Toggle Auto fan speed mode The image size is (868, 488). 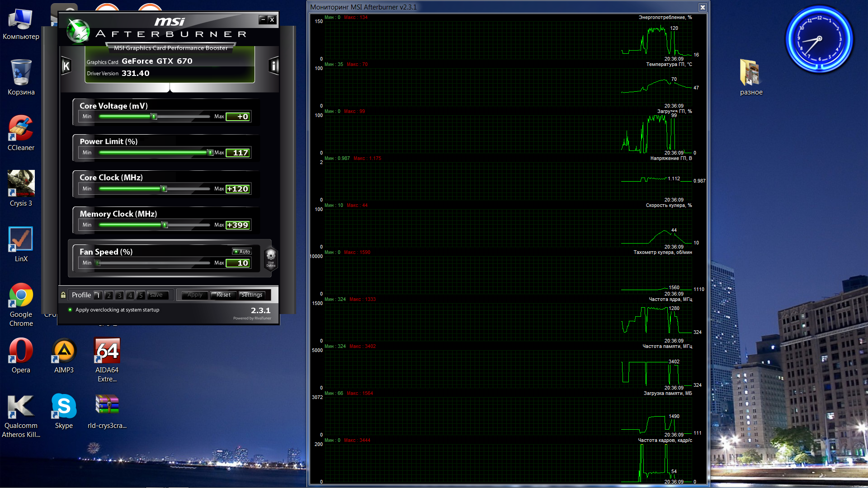point(242,252)
